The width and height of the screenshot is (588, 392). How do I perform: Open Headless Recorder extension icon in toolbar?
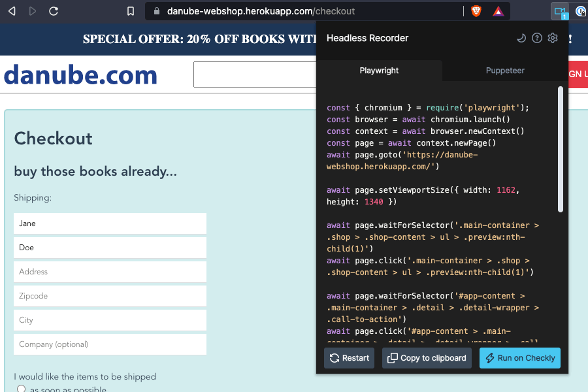coord(561,12)
